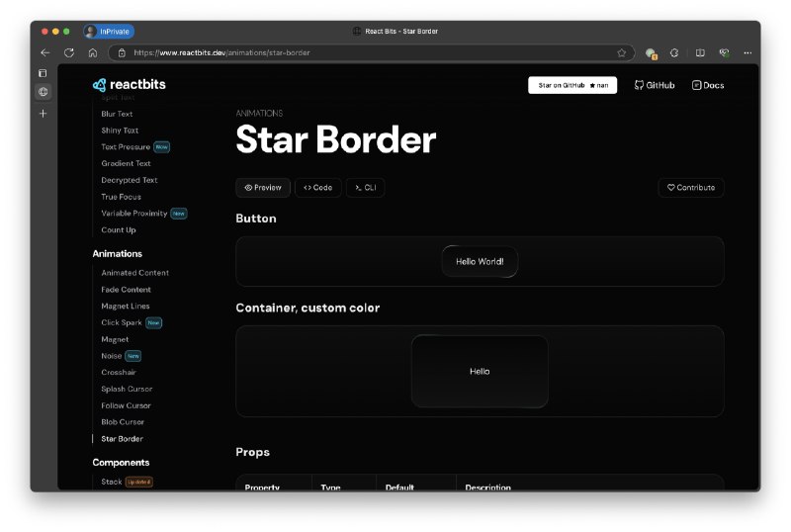Click the Props heading
791x532 pixels.
[253, 452]
